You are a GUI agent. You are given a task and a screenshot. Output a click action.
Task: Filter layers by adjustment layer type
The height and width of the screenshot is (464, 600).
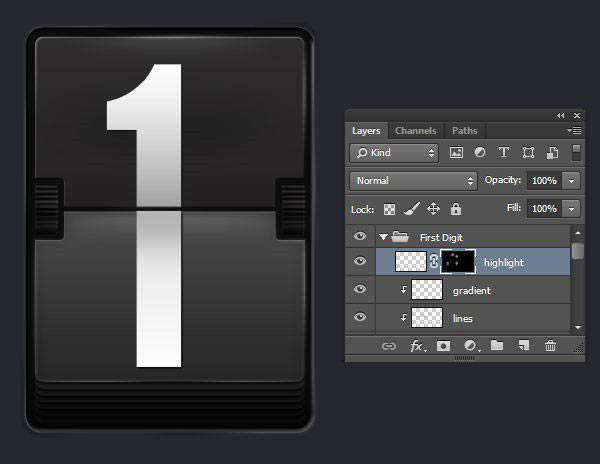tap(480, 153)
